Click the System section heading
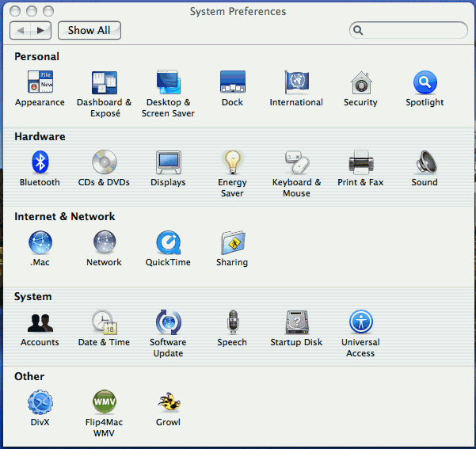 click(x=32, y=297)
